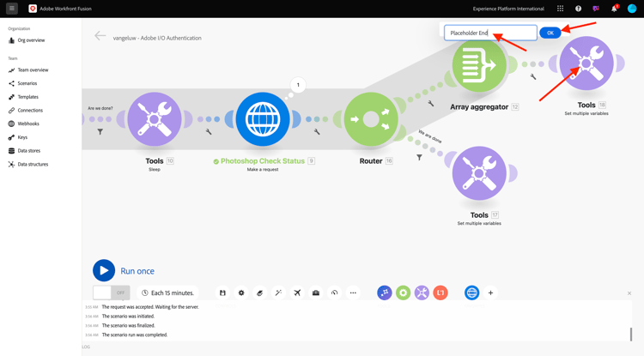Open the purple Tools favorite icon

click(x=422, y=293)
